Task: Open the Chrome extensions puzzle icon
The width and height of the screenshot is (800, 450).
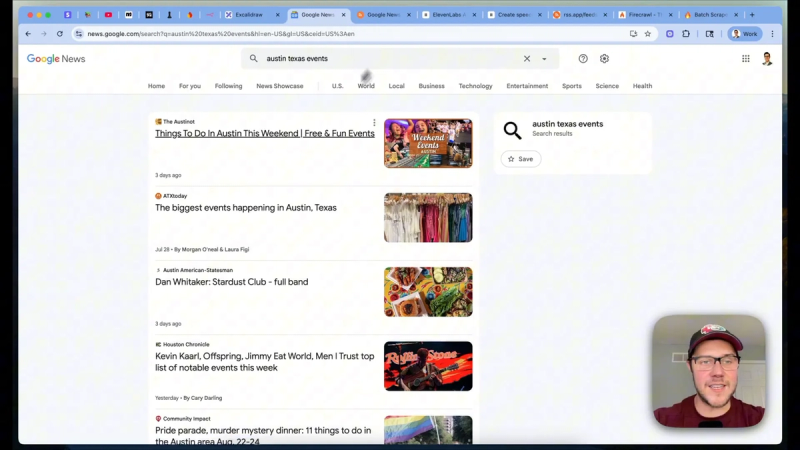Action: [686, 34]
